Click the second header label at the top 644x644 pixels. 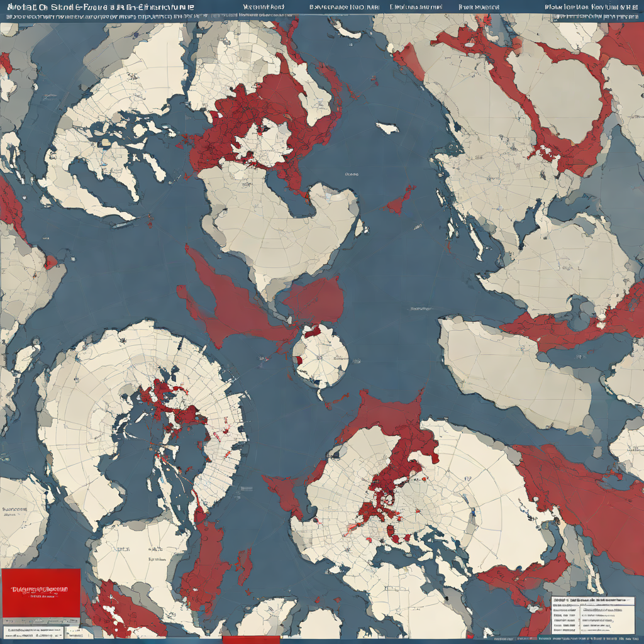pos(263,8)
